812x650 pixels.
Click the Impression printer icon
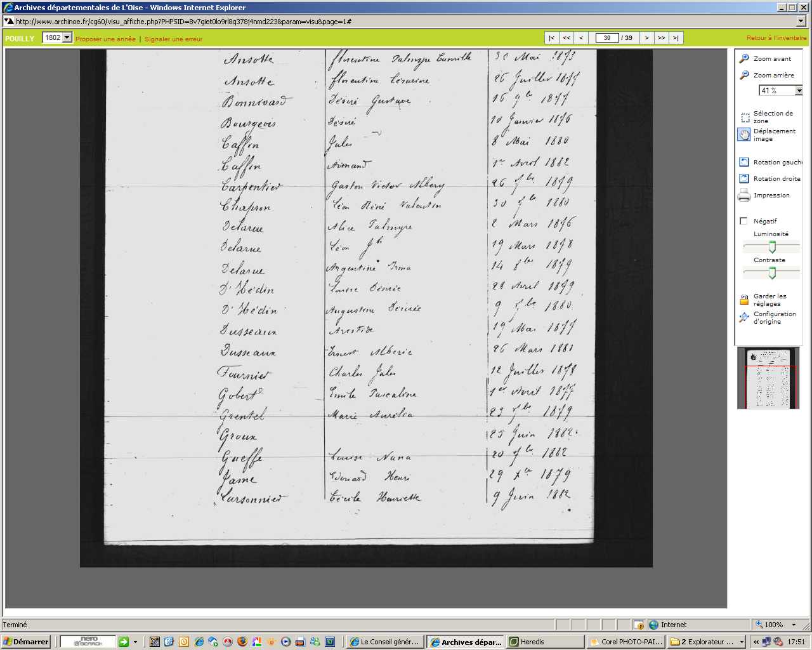(x=744, y=196)
